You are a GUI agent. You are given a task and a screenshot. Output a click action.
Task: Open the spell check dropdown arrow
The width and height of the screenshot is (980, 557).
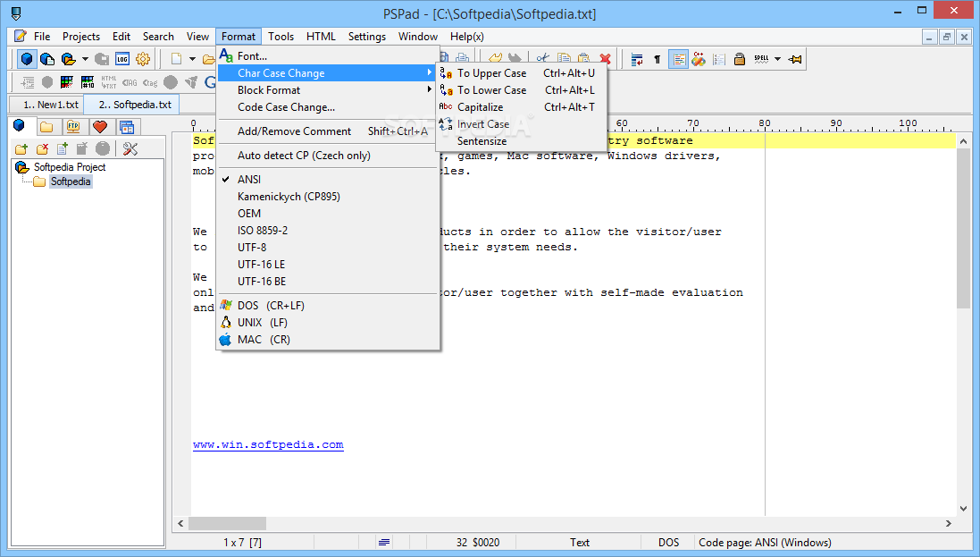[x=777, y=59]
